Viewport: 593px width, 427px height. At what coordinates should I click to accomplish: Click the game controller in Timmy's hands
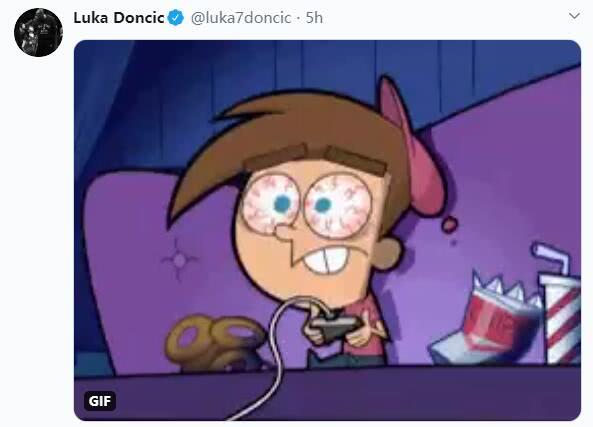click(335, 327)
